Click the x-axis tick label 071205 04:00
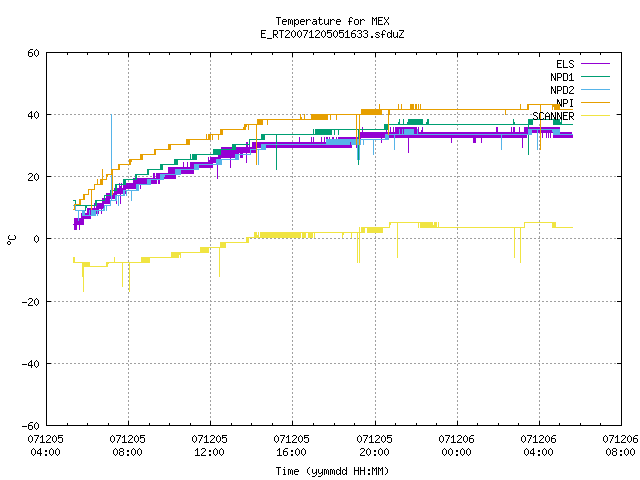 point(45,446)
